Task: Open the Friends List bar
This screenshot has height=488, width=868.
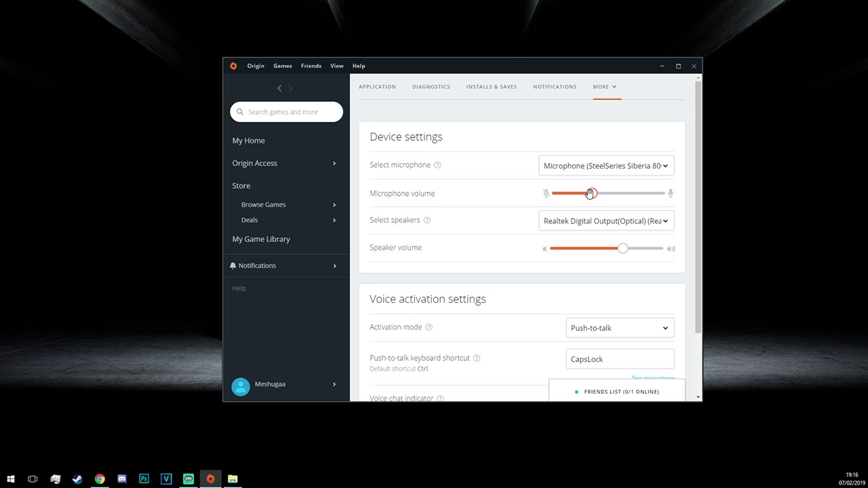Action: (617, 392)
